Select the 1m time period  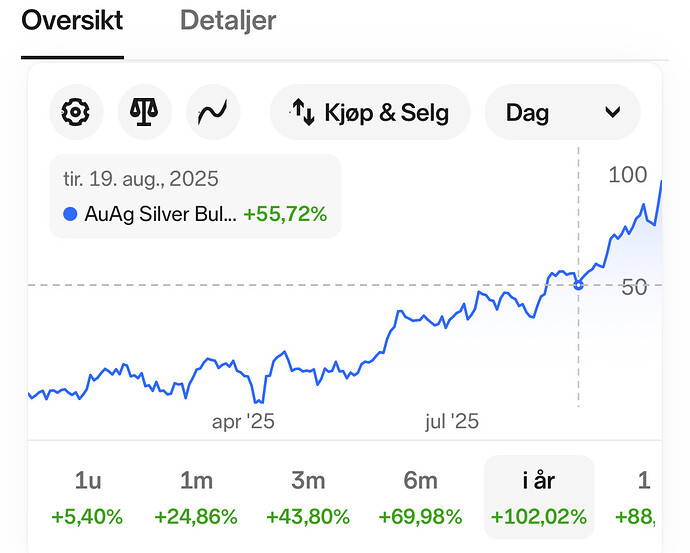196,497
